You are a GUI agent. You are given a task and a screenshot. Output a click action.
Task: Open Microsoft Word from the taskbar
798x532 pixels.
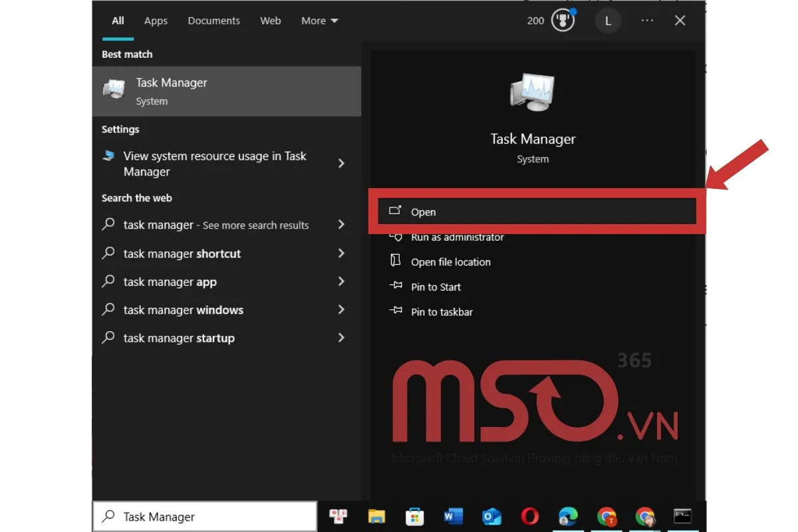point(453,516)
